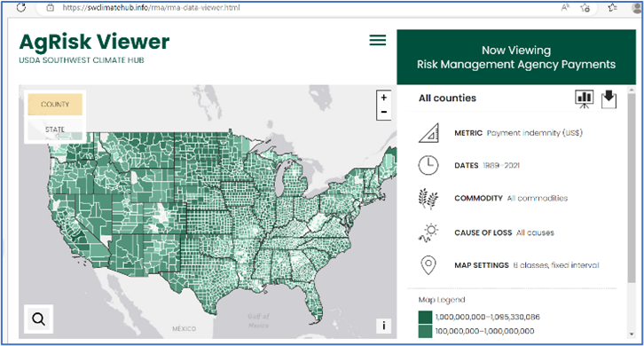Screen dimensions: 644x346
Task: Click the MAP SETTINGS pin icon
Action: 428,265
